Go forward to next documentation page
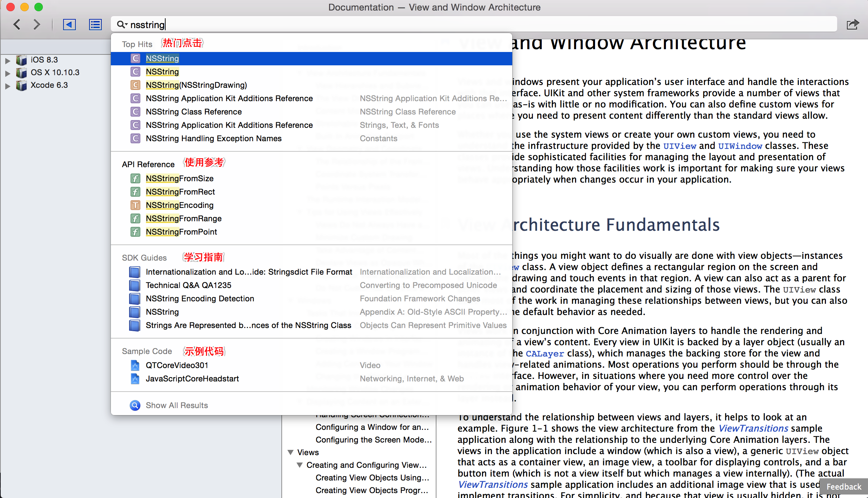 37,25
